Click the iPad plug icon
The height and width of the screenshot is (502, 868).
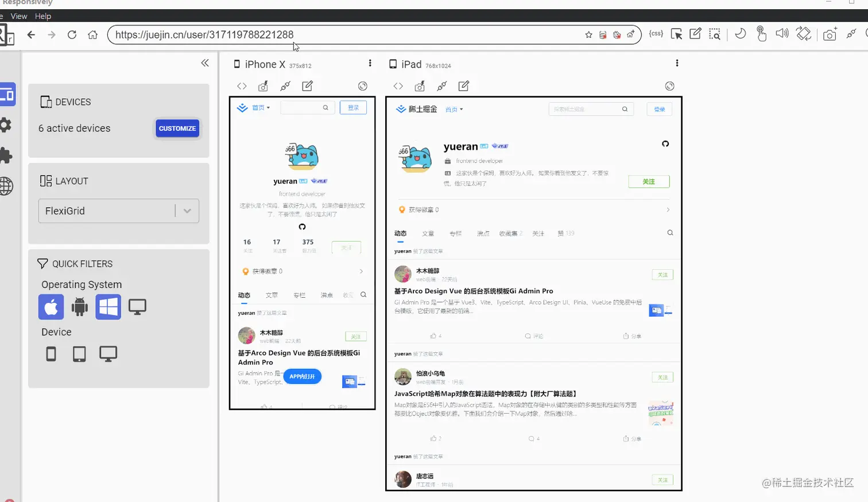[x=441, y=86]
